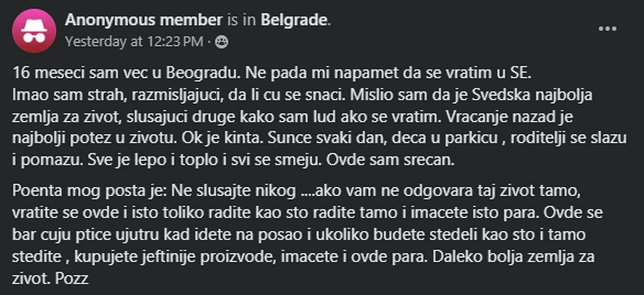Image resolution: width=644 pixels, height=295 pixels.
Task: Open the Belgrade location link
Action: coord(294,20)
